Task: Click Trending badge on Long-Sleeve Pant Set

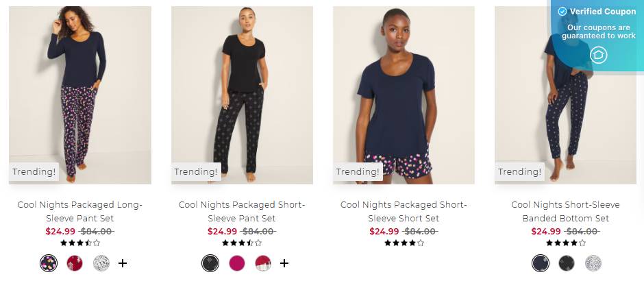Action: pos(34,171)
